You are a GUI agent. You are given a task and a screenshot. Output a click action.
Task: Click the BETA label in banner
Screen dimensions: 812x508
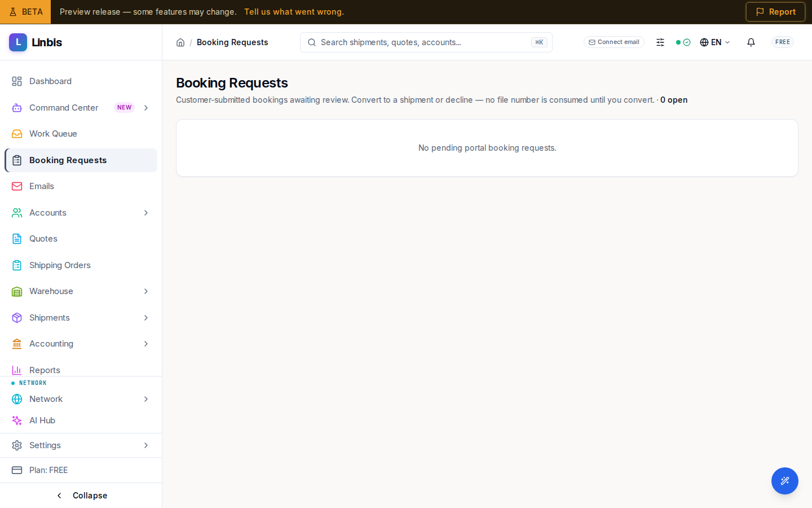(25, 12)
